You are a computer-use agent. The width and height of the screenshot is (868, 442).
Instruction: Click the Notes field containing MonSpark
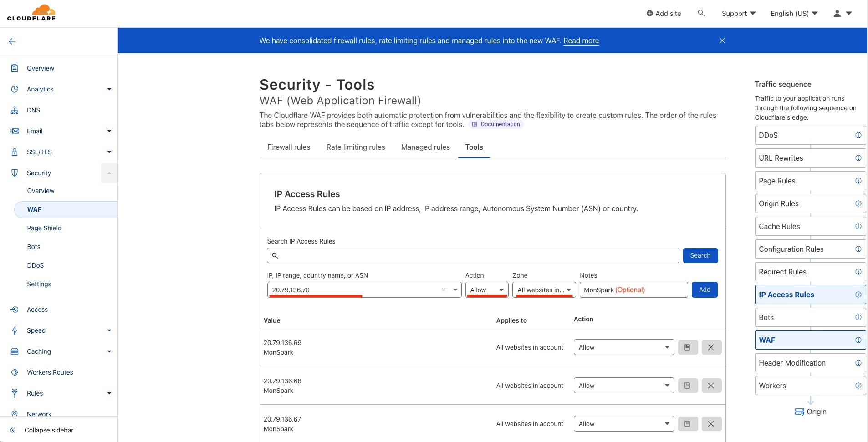pyautogui.click(x=633, y=290)
